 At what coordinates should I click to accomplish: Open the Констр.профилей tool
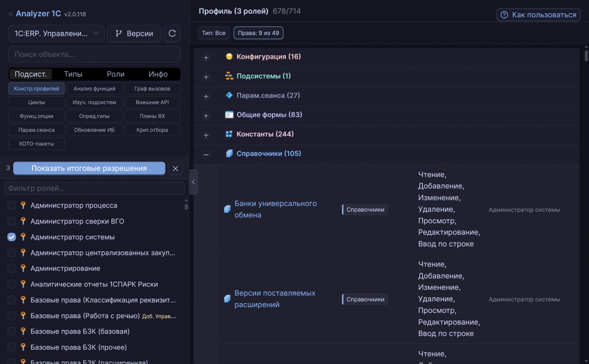(x=36, y=89)
